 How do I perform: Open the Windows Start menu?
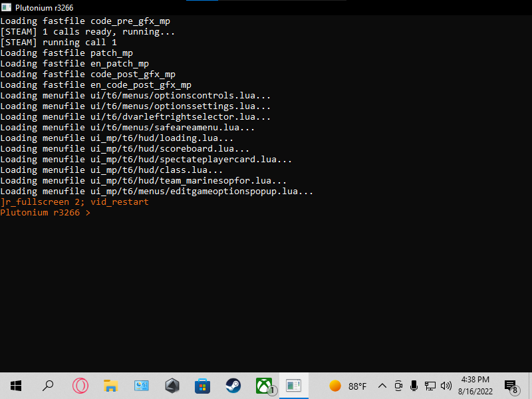click(x=15, y=386)
